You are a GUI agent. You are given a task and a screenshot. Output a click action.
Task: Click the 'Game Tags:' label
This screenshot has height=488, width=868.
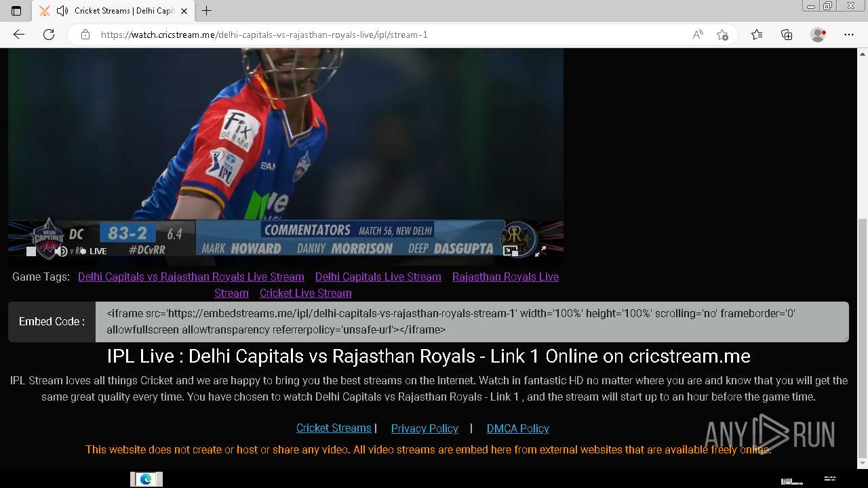41,277
